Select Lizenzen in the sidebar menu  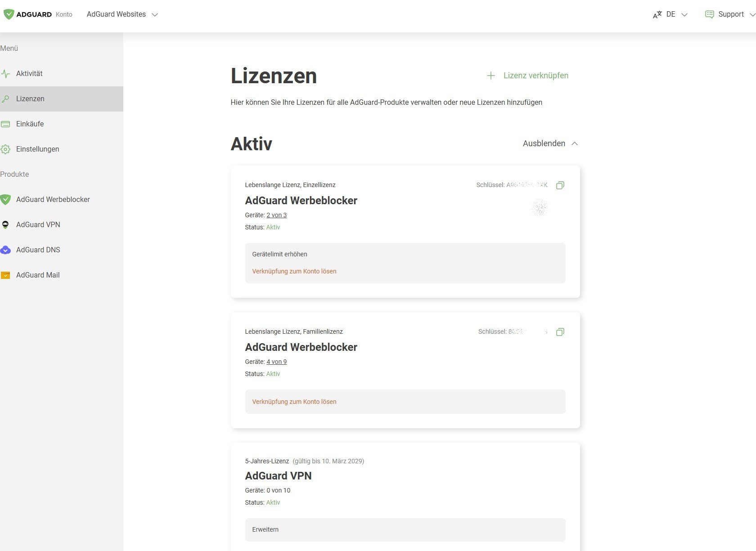30,99
